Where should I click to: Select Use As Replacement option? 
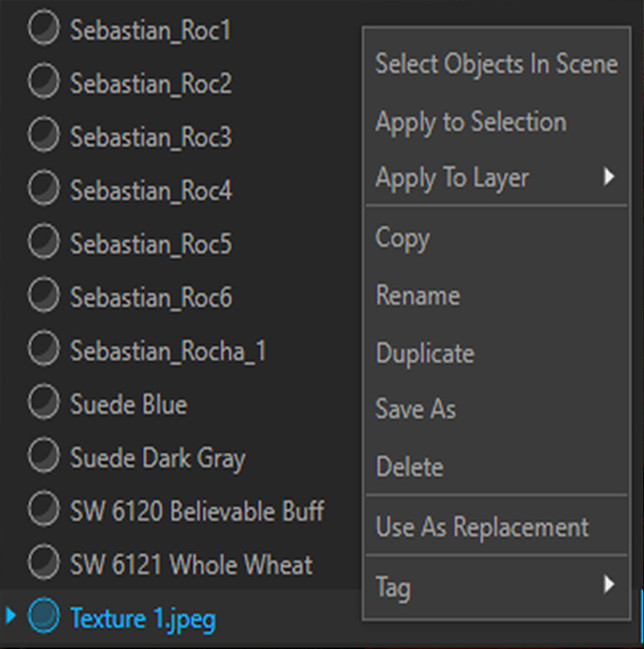click(482, 527)
